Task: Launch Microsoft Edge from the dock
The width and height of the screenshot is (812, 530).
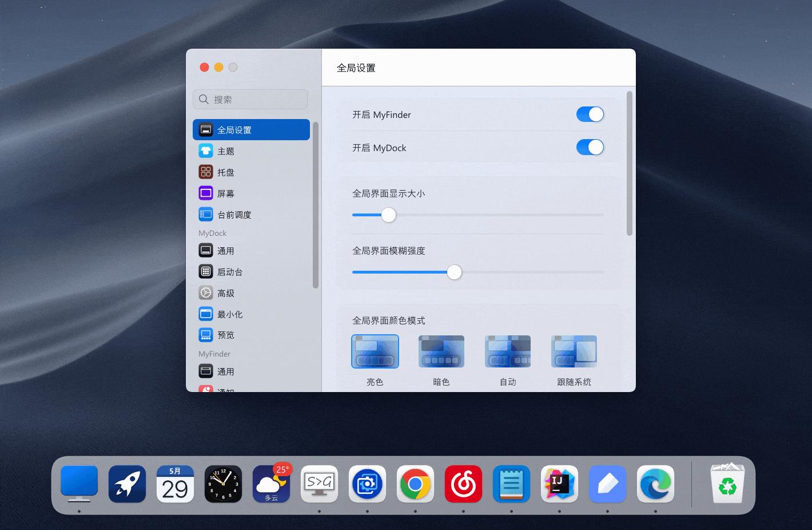Action: pyautogui.click(x=655, y=484)
